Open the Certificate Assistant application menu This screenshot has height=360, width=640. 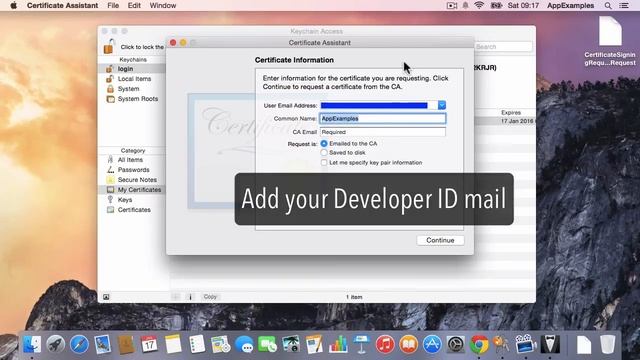[62, 6]
